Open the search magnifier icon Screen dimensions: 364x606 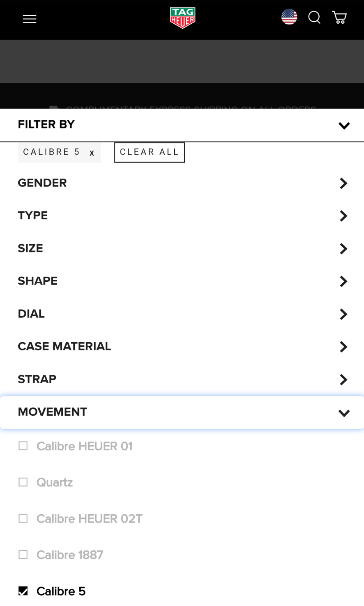(314, 17)
